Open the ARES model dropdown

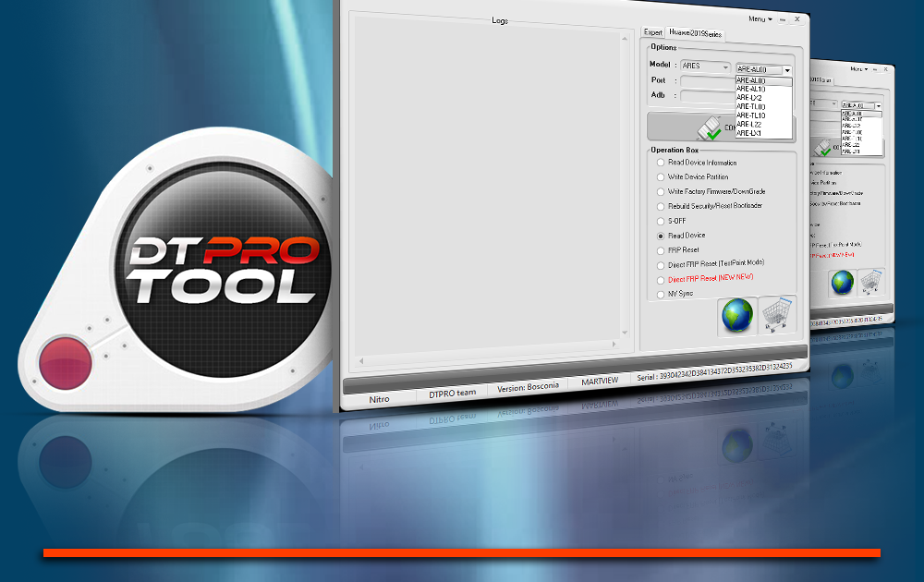click(705, 67)
